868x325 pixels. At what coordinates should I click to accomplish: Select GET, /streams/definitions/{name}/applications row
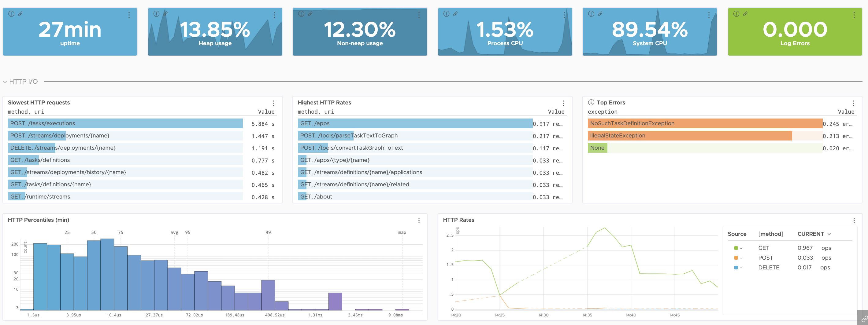pos(432,172)
